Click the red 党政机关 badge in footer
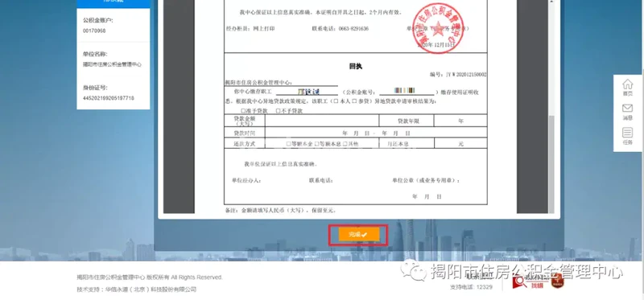This screenshot has width=644, height=300. click(x=557, y=282)
